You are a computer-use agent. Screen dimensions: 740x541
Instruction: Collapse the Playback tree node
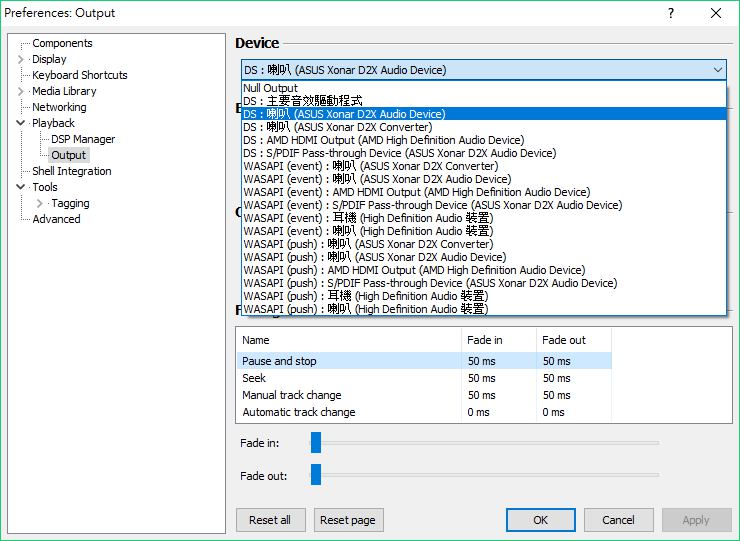(x=20, y=123)
